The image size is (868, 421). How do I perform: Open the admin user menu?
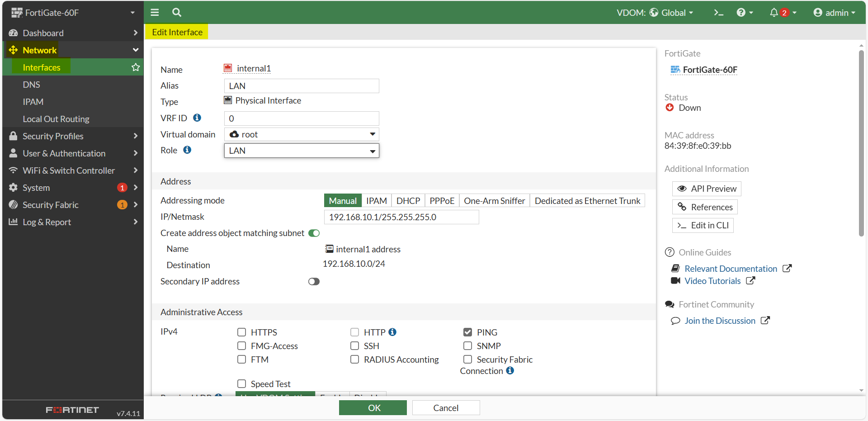point(834,13)
